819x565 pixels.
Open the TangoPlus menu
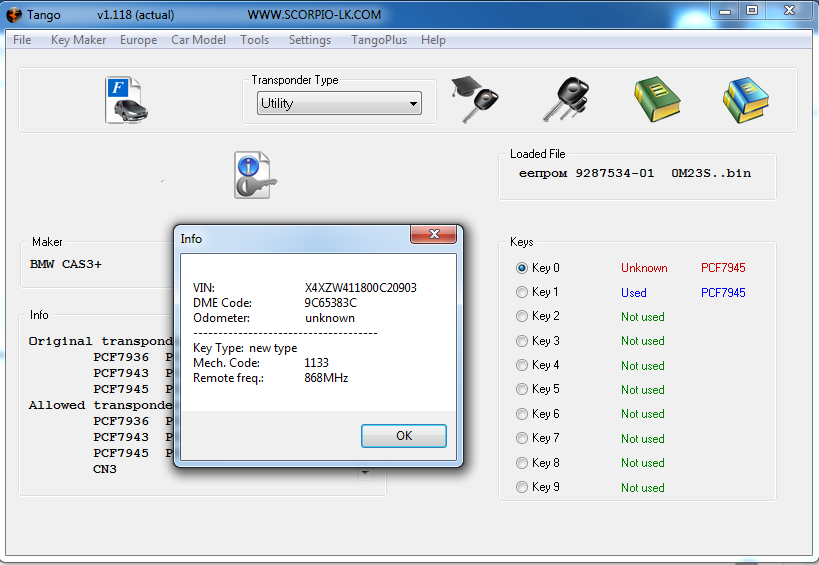coord(379,40)
